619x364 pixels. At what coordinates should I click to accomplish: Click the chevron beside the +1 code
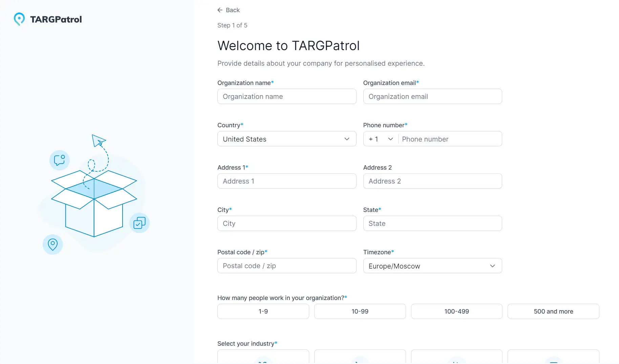pos(390,139)
